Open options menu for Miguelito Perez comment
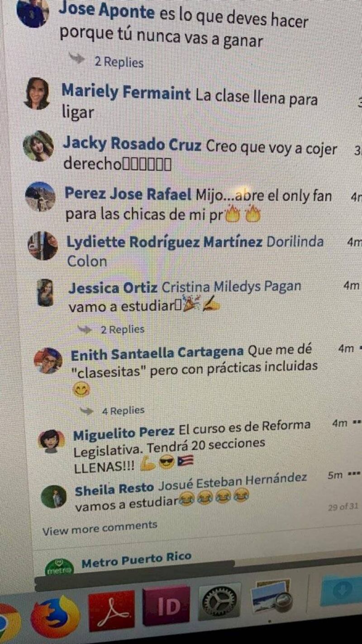362x644 pixels. pos(356,423)
